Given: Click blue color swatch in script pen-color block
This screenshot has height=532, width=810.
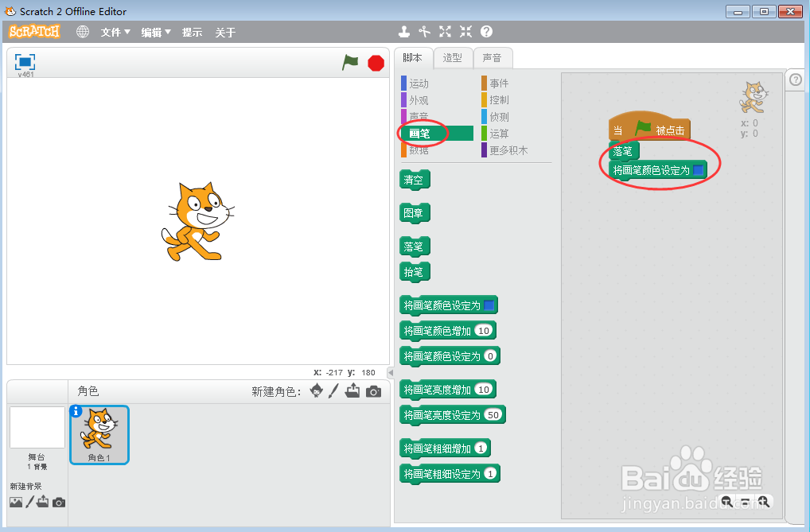Looking at the screenshot, I should coord(698,170).
